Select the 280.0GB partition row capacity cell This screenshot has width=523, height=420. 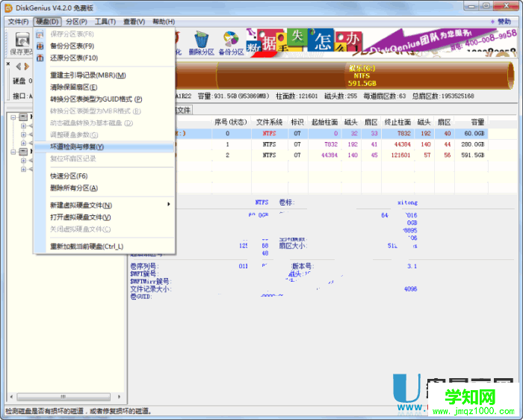[x=473, y=144]
